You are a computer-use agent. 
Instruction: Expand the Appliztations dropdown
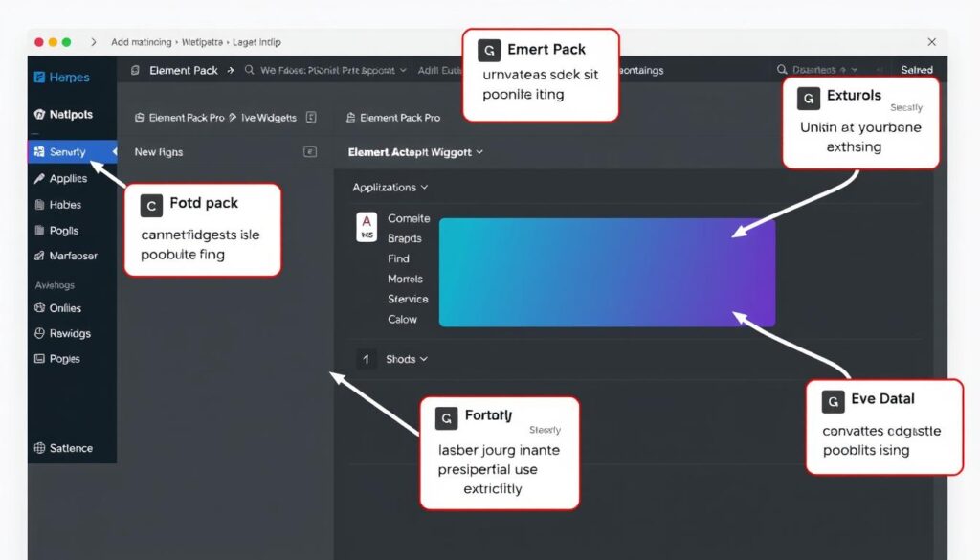390,188
